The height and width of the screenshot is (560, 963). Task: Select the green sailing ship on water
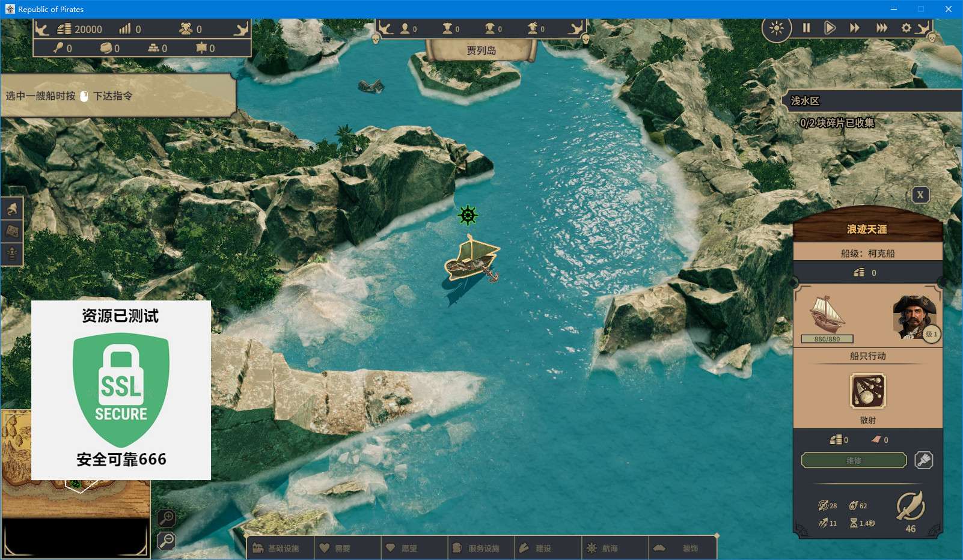[x=472, y=259]
